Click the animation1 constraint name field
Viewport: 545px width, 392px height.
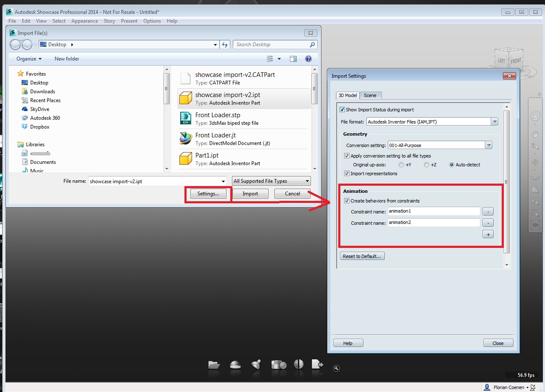[433, 211]
